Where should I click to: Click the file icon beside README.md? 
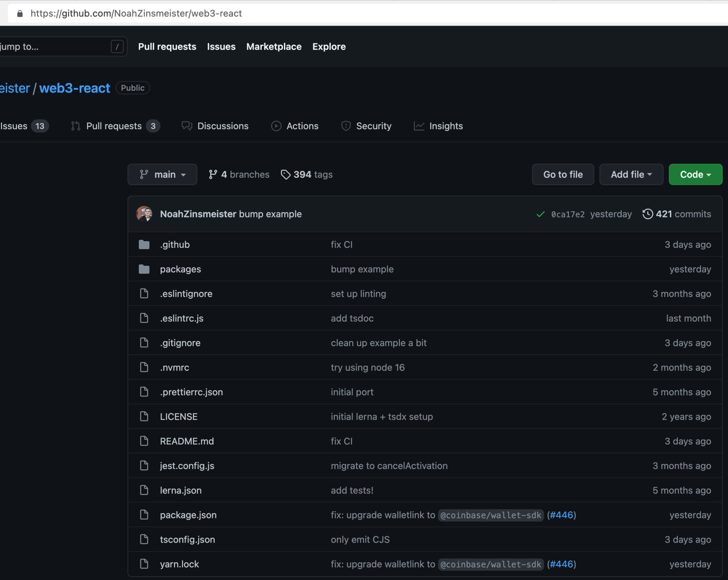tap(144, 441)
